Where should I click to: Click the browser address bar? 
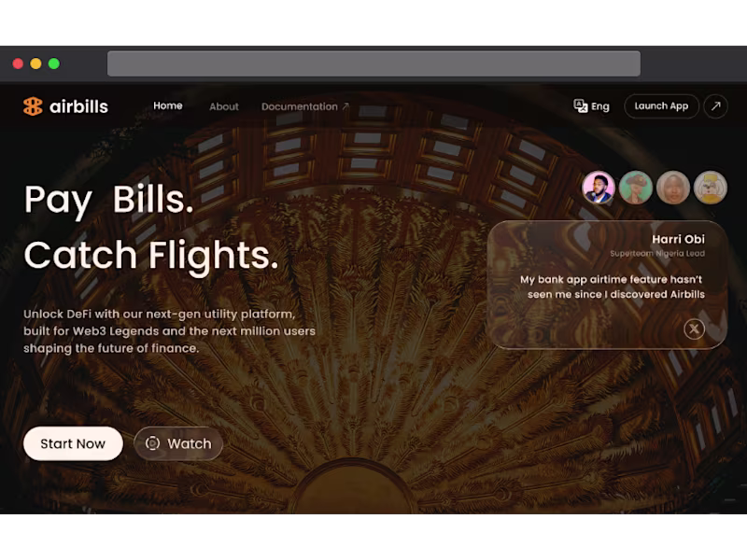pyautogui.click(x=373, y=63)
